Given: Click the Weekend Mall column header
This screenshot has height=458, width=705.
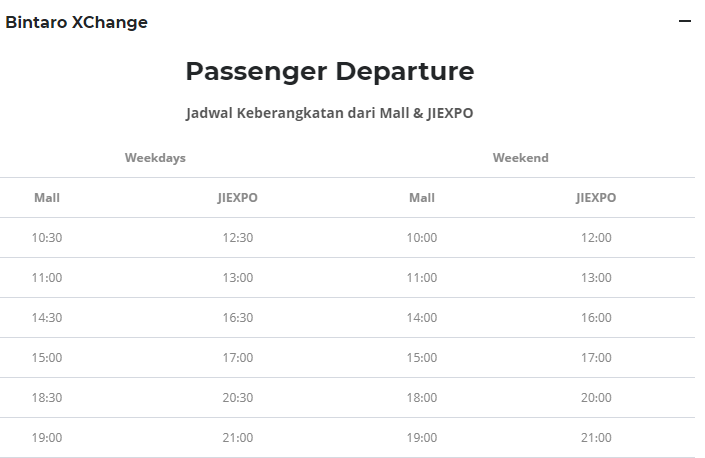Looking at the screenshot, I should [422, 198].
